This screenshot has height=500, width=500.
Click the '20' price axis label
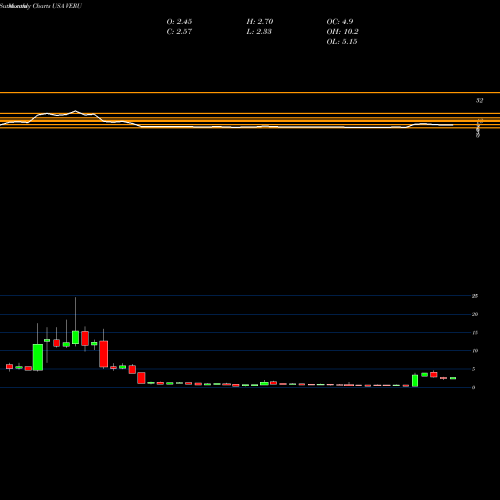pyautogui.click(x=475, y=314)
